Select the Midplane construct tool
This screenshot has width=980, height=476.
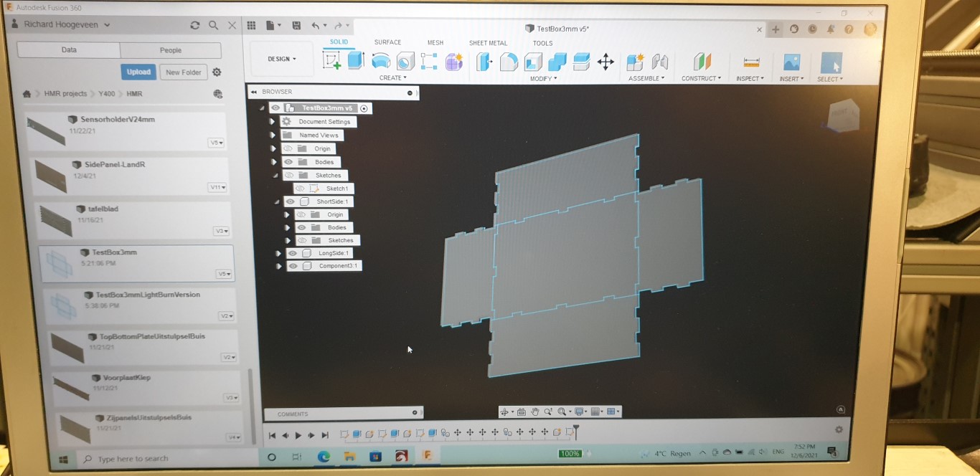point(702,62)
